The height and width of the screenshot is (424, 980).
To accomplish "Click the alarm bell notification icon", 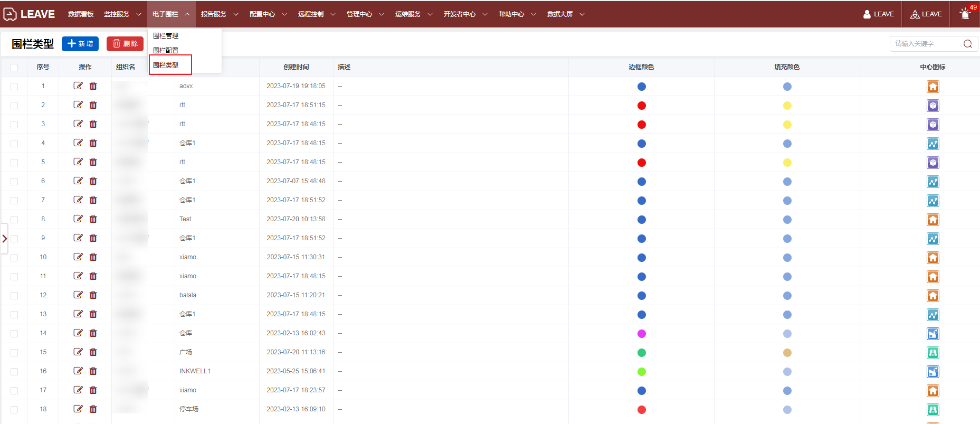I will coord(965,14).
